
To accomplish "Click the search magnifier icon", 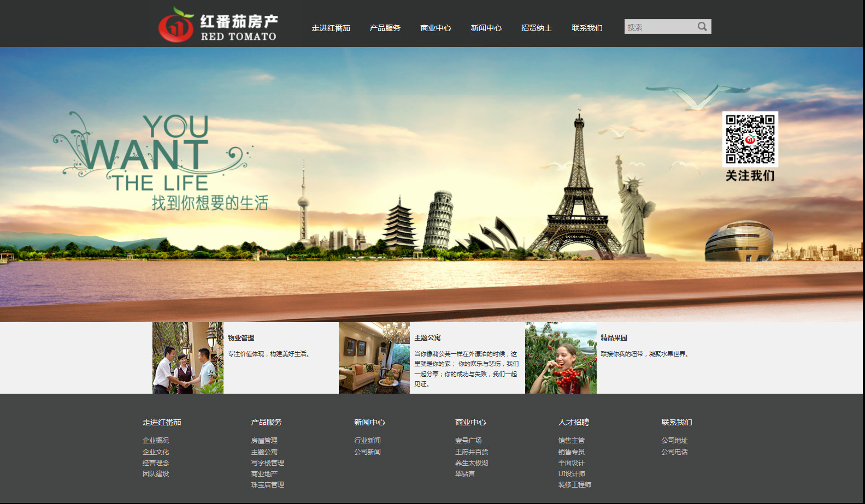I will pyautogui.click(x=702, y=27).
